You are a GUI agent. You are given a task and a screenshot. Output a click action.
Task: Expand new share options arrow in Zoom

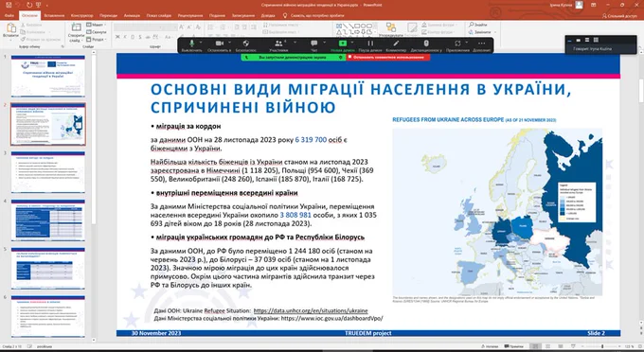pyautogui.click(x=352, y=43)
